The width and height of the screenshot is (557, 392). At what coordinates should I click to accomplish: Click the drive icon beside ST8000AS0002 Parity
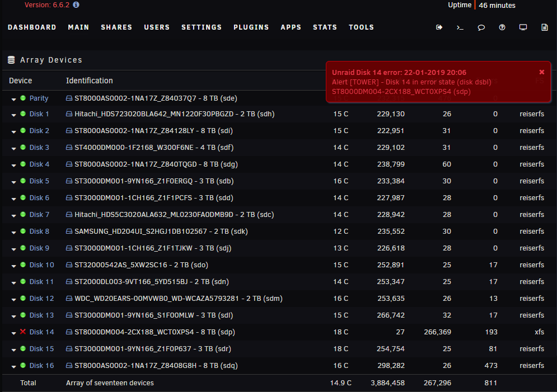coord(69,98)
